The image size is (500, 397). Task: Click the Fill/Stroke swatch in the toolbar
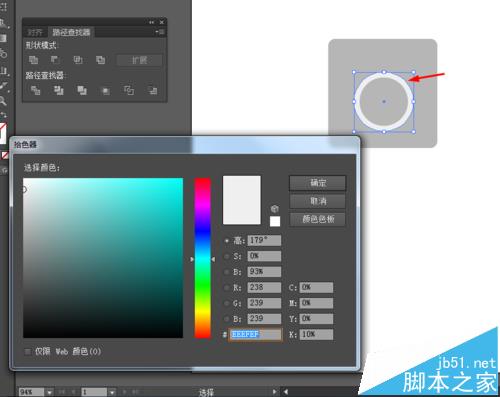click(3, 133)
